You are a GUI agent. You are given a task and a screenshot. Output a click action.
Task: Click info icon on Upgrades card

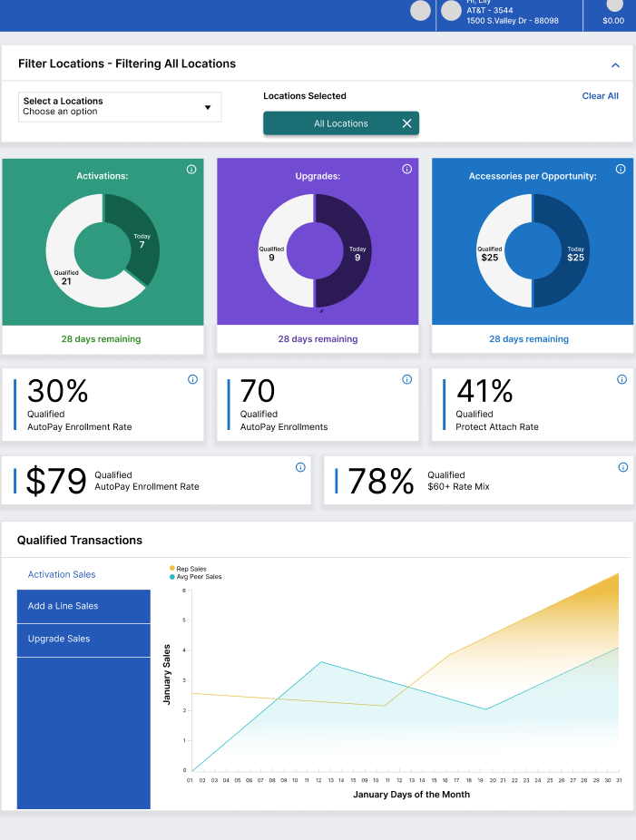click(x=406, y=169)
